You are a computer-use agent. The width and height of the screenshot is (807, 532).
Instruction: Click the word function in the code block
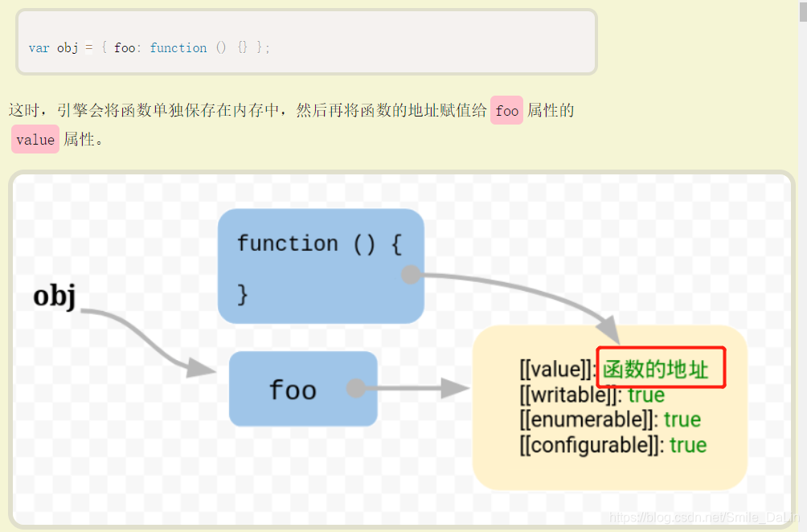[x=178, y=48]
